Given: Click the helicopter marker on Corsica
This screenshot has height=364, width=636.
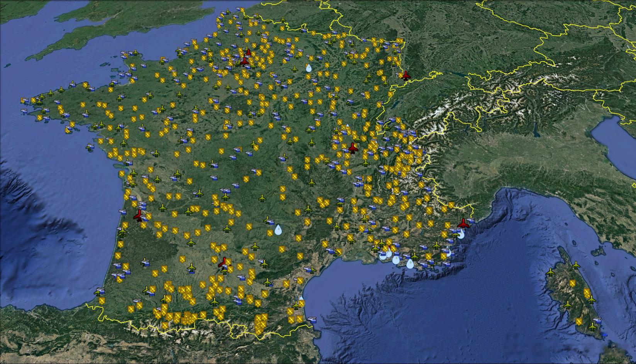Looking at the screenshot, I should [x=597, y=320].
